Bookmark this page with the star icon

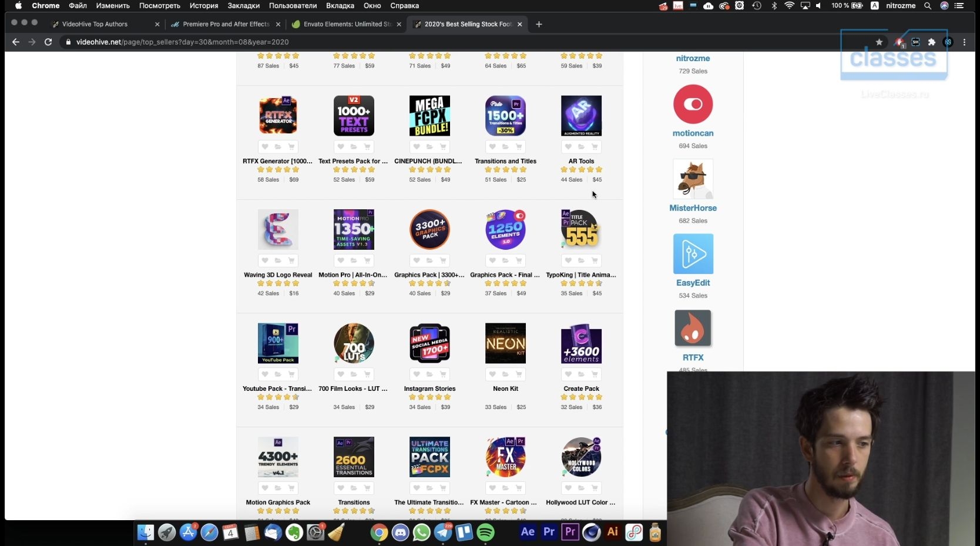[x=879, y=42]
